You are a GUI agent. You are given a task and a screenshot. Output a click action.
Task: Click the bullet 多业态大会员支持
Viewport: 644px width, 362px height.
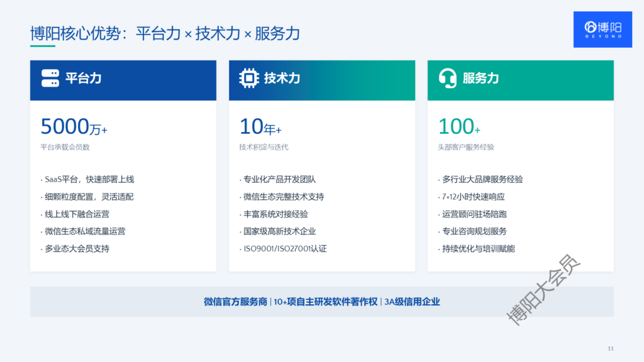[x=75, y=248]
